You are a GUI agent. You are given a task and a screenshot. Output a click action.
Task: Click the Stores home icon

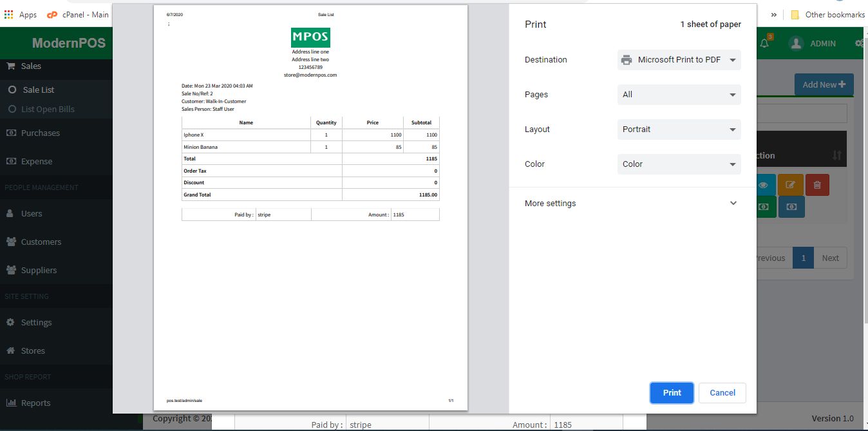click(10, 350)
